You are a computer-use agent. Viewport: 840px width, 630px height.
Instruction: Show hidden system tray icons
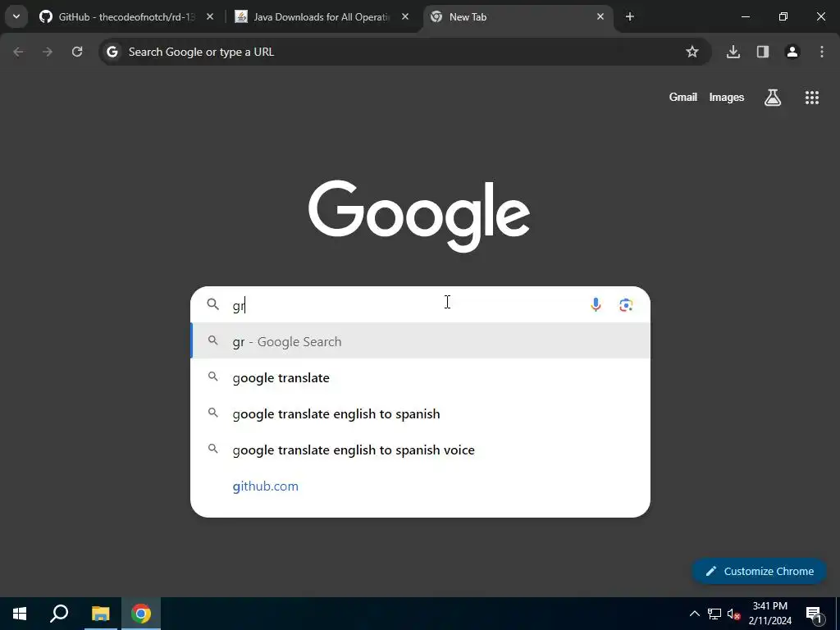pos(694,614)
